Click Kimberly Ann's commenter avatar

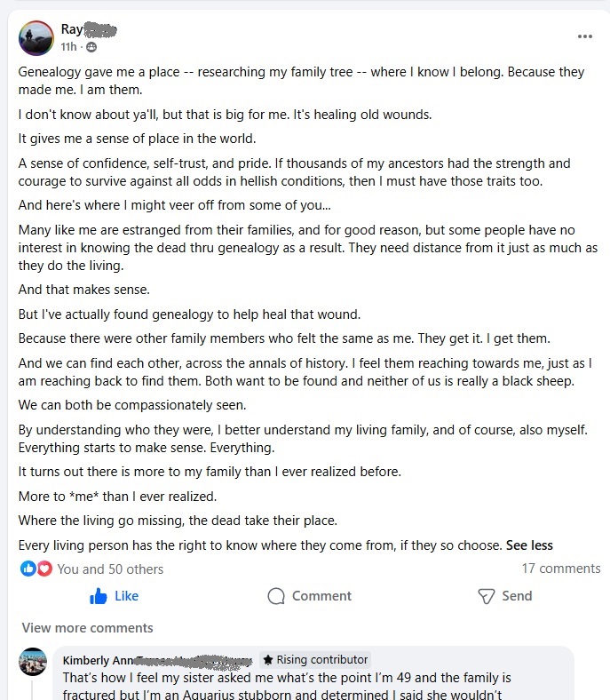pyautogui.click(x=33, y=662)
